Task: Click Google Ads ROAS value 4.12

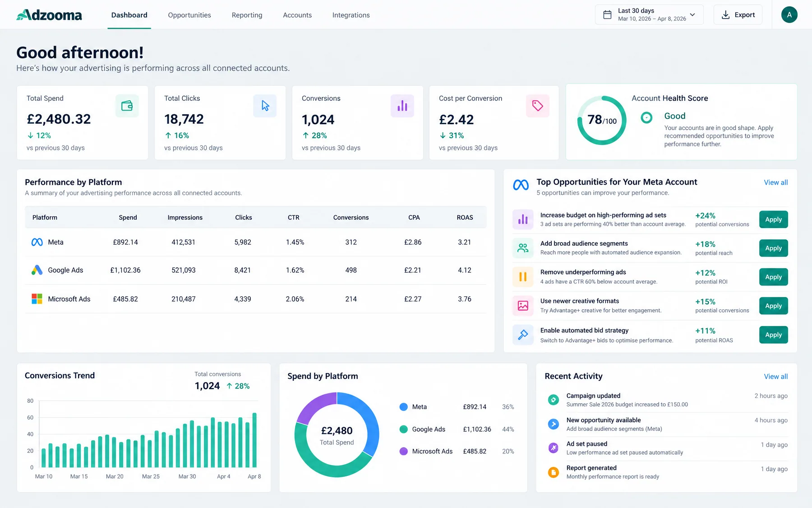Action: 465,270
